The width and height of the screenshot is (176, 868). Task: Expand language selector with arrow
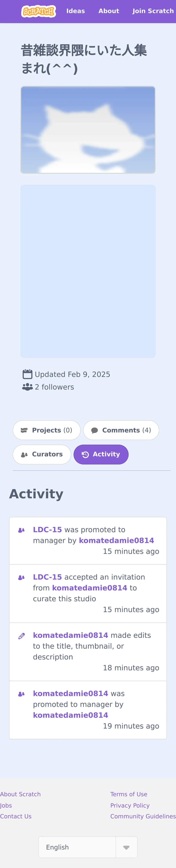[127, 847]
